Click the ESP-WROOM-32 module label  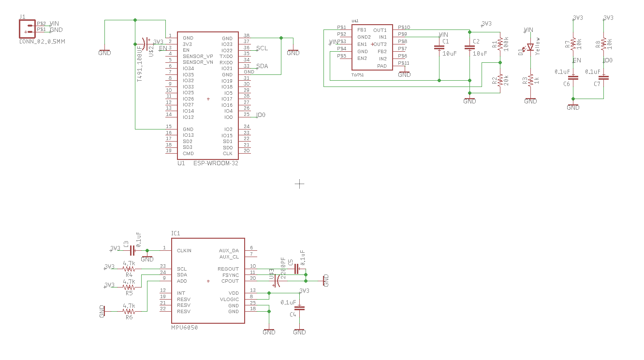click(x=215, y=164)
